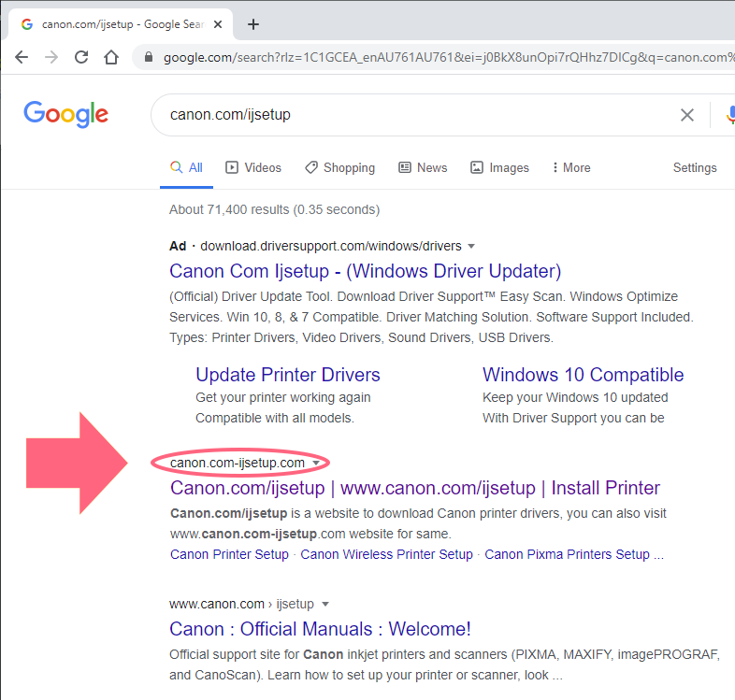Select the All results tab
This screenshot has width=735, height=700.
(187, 167)
